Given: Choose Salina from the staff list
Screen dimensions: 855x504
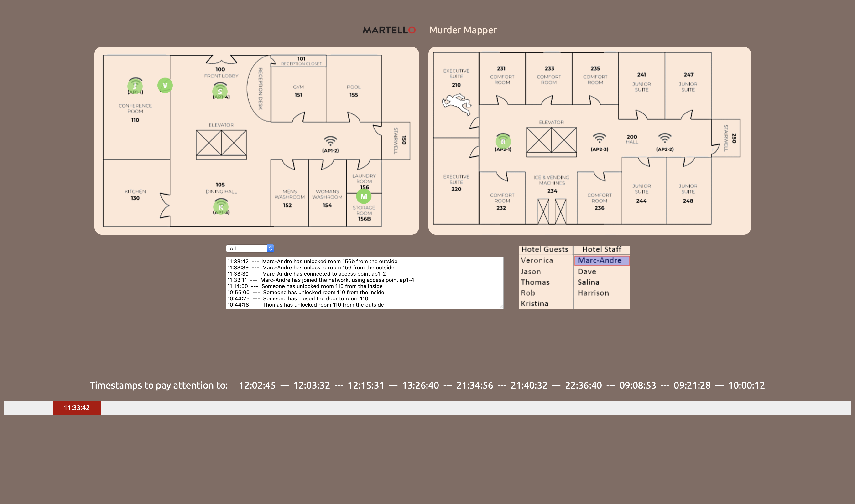Looking at the screenshot, I should pos(589,282).
